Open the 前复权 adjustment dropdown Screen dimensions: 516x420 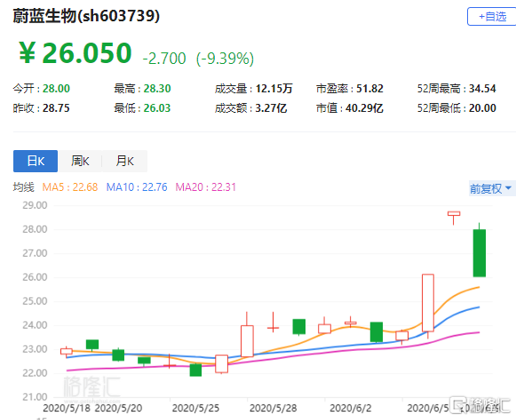click(491, 188)
